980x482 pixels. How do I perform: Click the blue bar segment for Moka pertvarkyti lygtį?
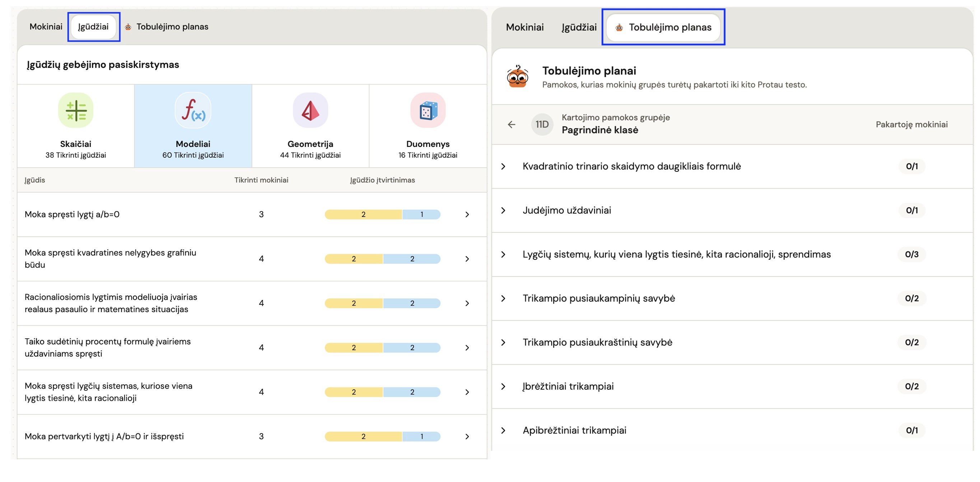[x=421, y=436]
